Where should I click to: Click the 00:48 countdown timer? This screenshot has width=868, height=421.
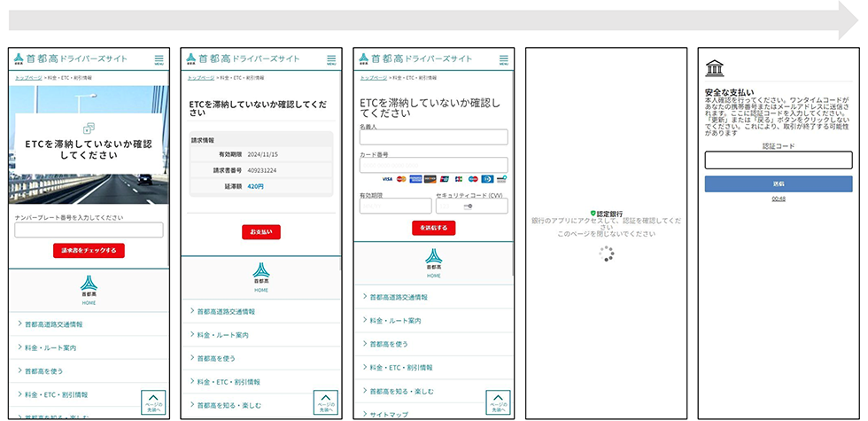pyautogui.click(x=779, y=199)
